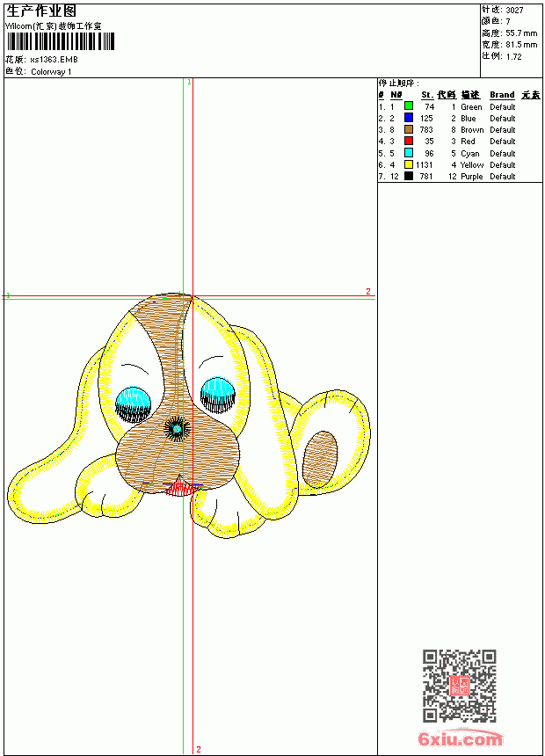
Task: Click the yellow thread color swatch
Action: tap(409, 164)
